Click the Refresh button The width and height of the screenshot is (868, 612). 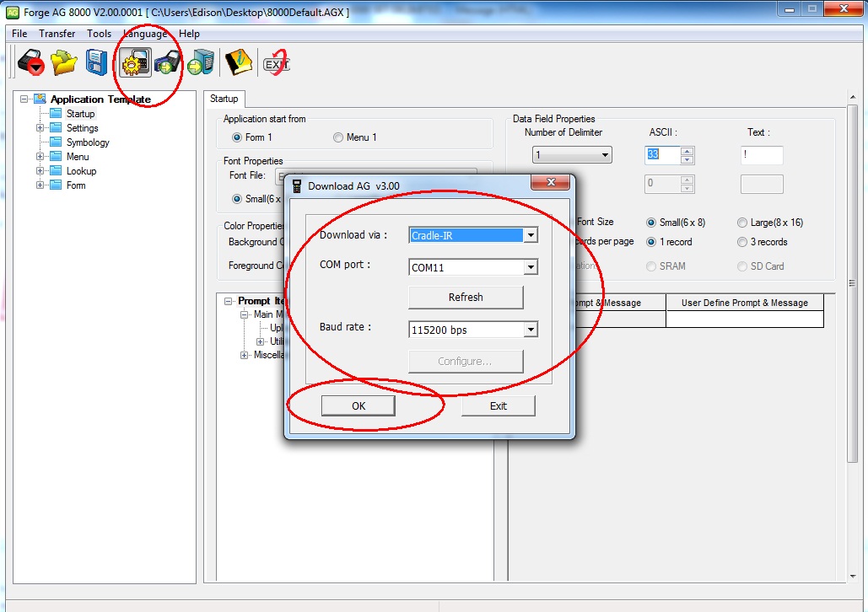click(x=466, y=298)
